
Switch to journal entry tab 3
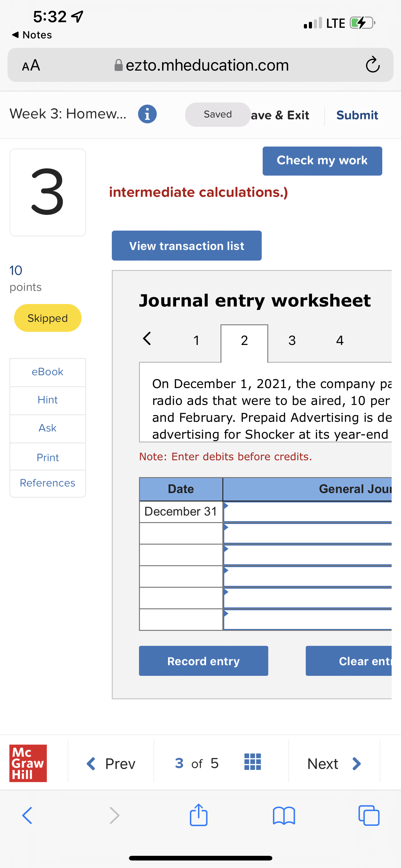pos(292,340)
